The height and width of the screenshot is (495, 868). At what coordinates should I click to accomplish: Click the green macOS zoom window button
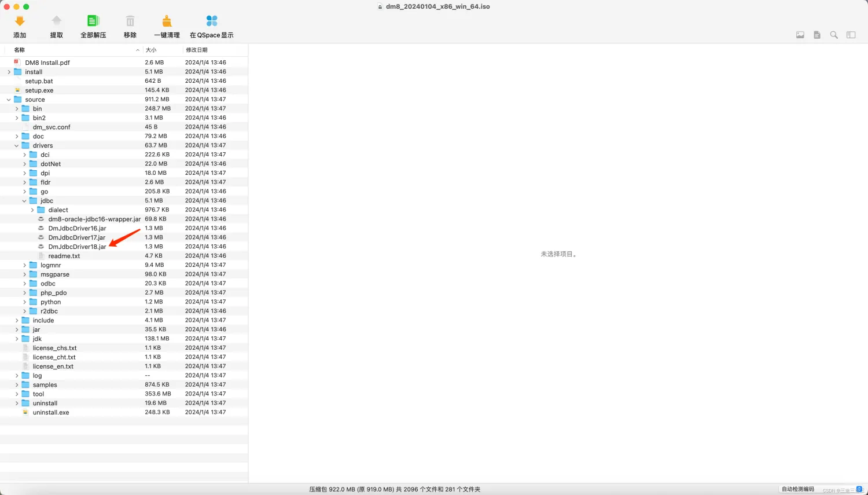(26, 6)
